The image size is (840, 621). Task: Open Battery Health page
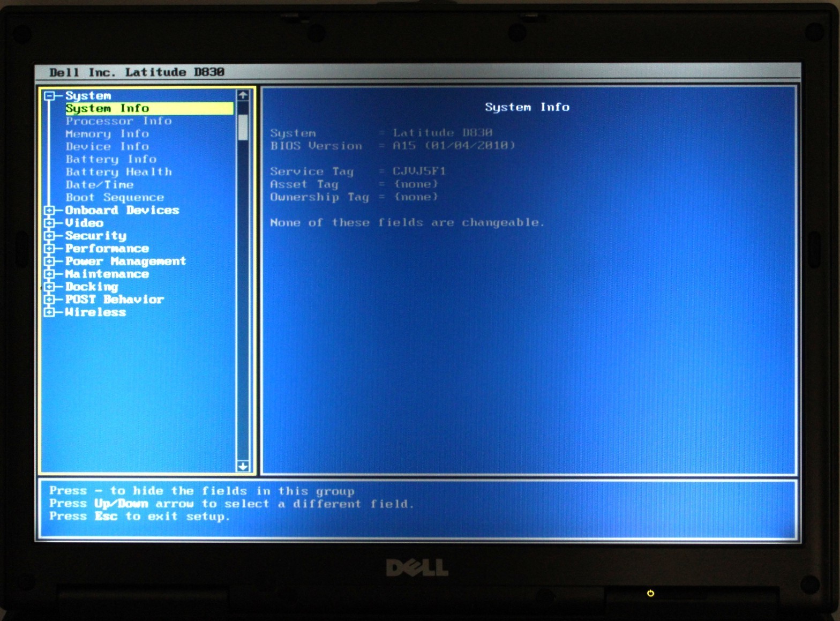click(x=119, y=172)
